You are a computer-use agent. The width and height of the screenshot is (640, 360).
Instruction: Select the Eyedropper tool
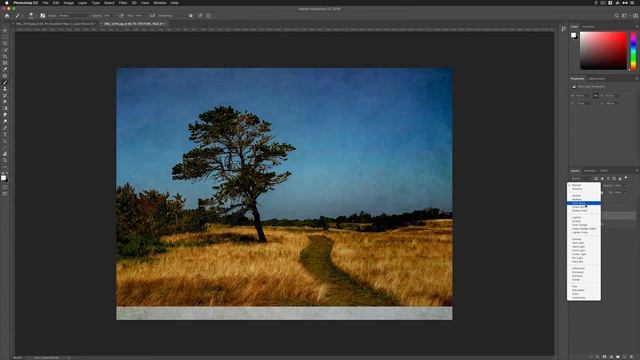[5, 69]
